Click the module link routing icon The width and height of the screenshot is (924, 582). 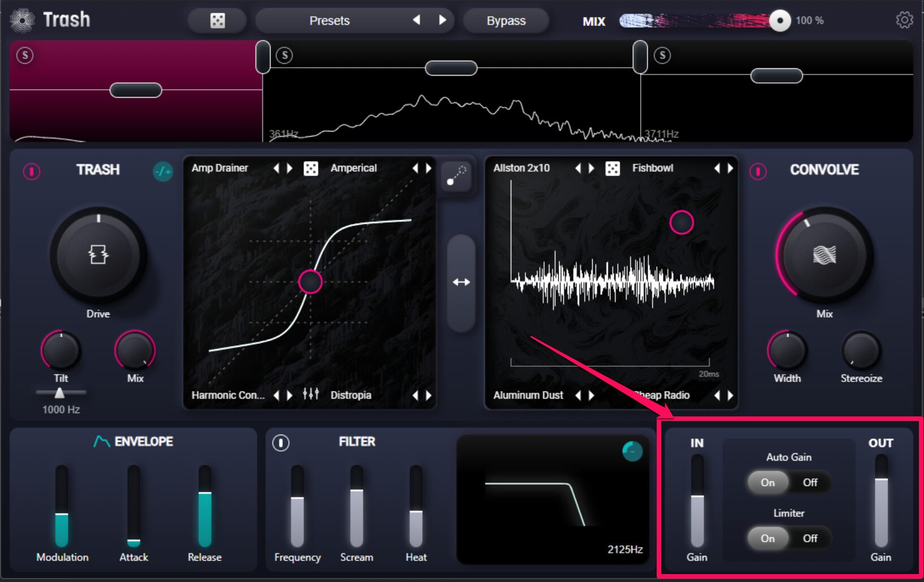point(456,176)
